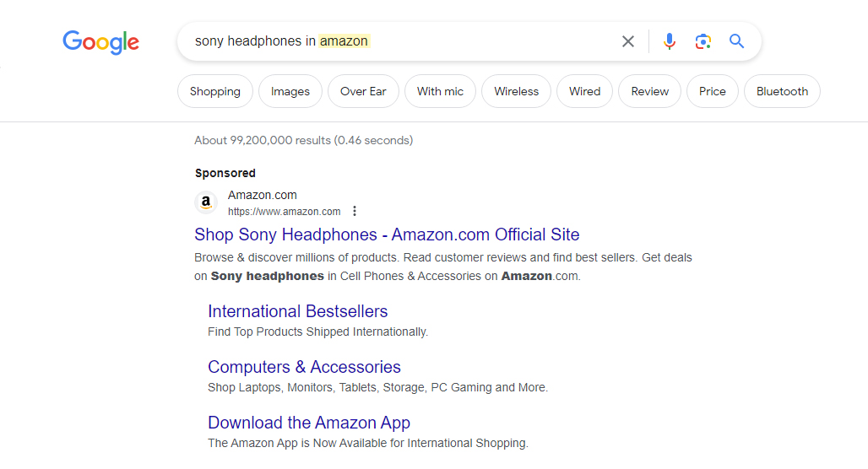
Task: Clear the search box with X icon
Action: (x=627, y=41)
